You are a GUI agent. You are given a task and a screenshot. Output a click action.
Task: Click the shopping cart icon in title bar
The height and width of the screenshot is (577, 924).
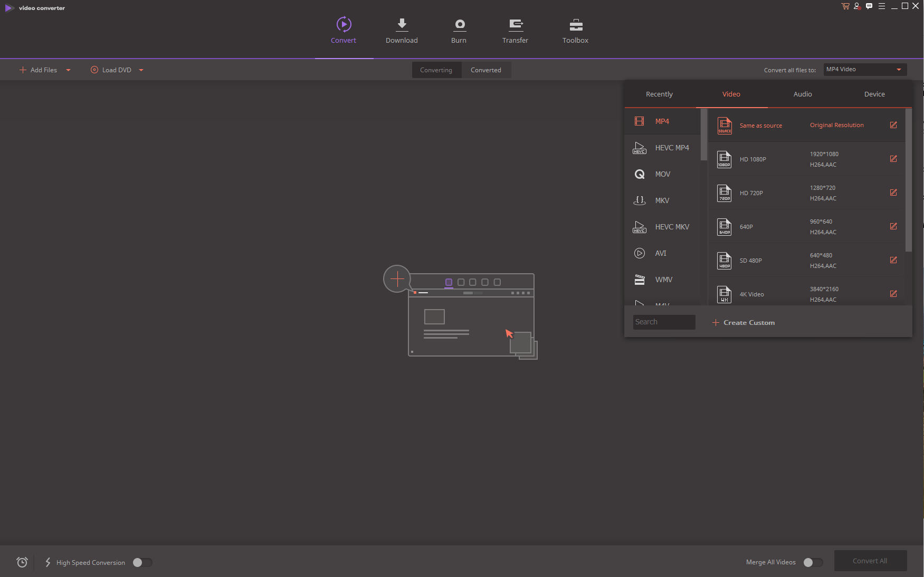pyautogui.click(x=845, y=6)
